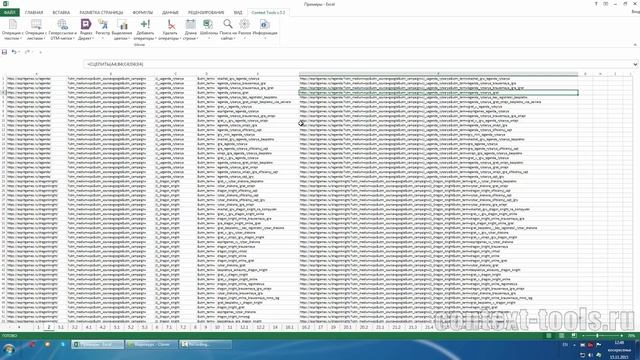
Task: Open sheet tab 4.2
Action: tap(102, 327)
